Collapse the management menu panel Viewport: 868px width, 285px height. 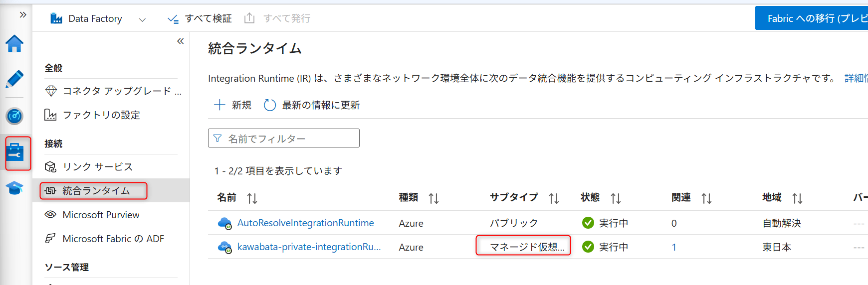(180, 41)
